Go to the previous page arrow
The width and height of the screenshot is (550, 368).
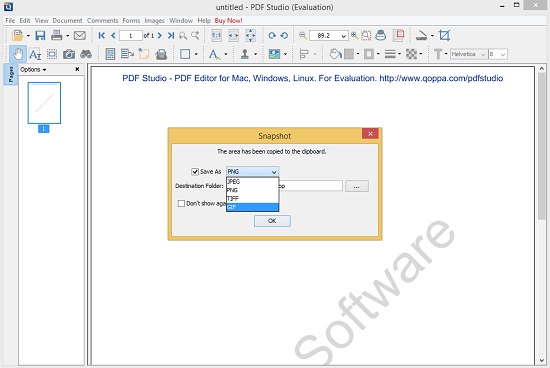click(113, 35)
